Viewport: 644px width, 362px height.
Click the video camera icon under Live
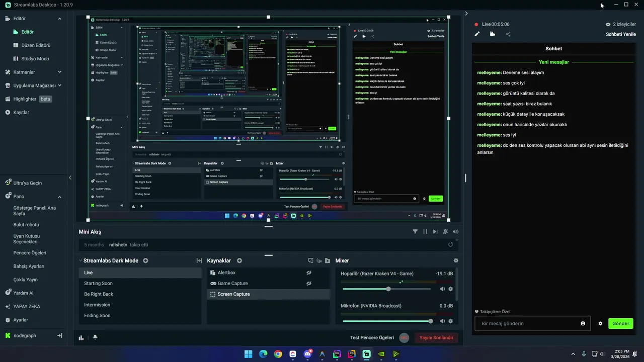click(492, 34)
